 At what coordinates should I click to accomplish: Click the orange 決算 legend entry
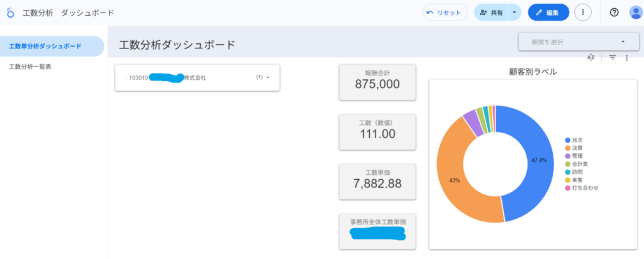[578, 148]
